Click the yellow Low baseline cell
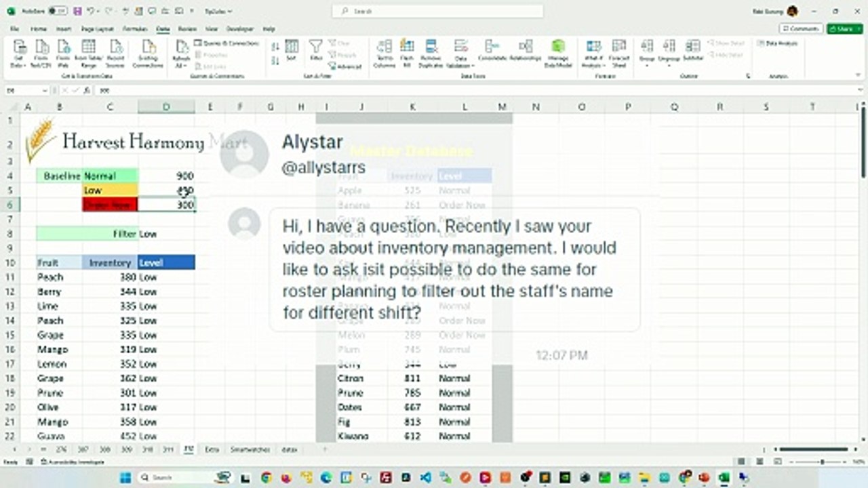868x488 pixels. pos(110,190)
